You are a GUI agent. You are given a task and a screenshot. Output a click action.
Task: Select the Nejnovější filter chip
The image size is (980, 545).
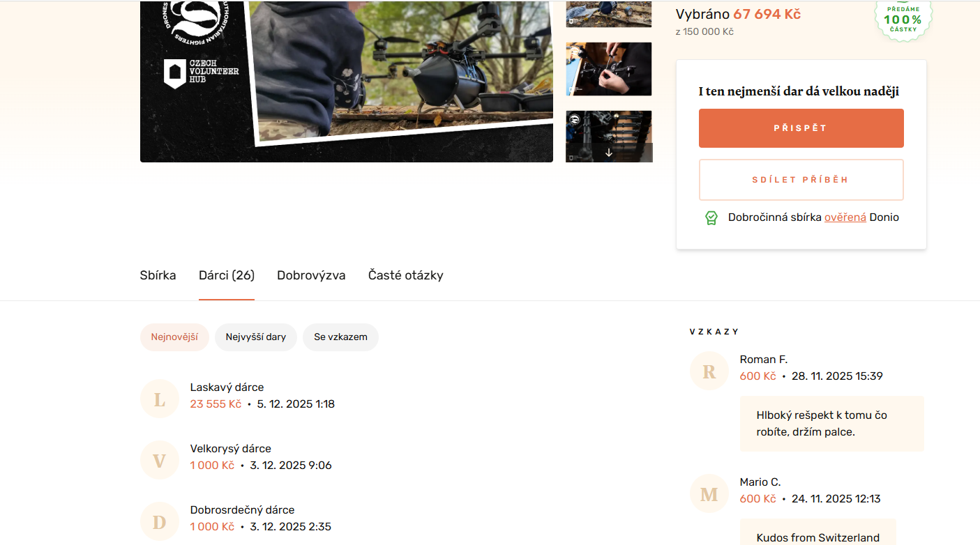(174, 337)
